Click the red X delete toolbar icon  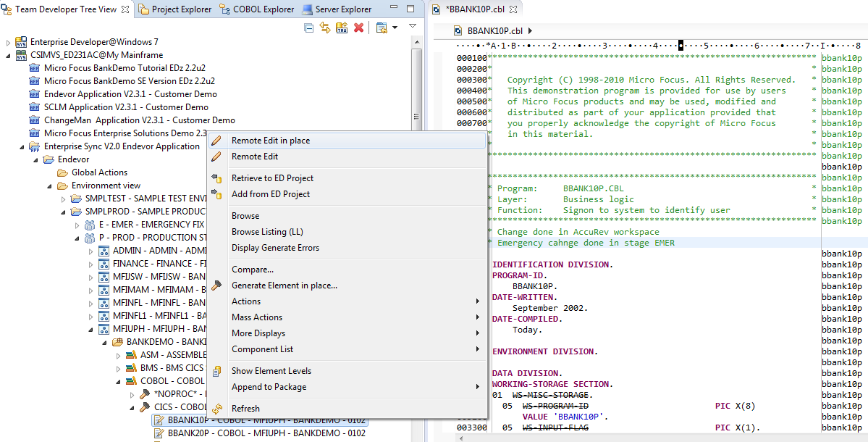point(359,28)
